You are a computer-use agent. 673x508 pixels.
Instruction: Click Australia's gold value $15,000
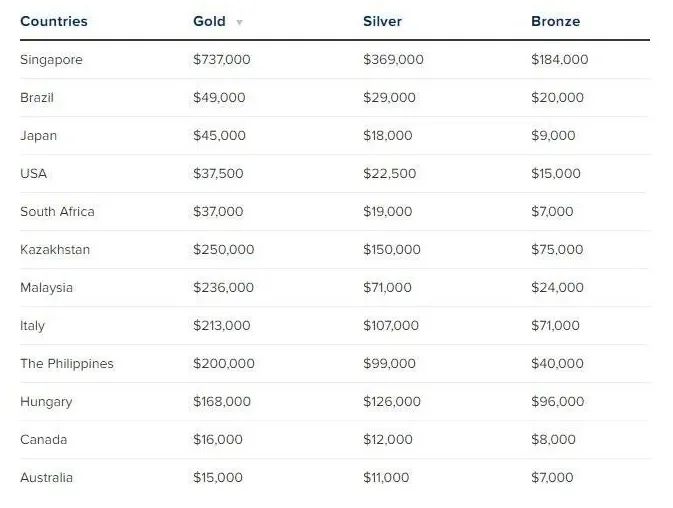[x=218, y=477]
